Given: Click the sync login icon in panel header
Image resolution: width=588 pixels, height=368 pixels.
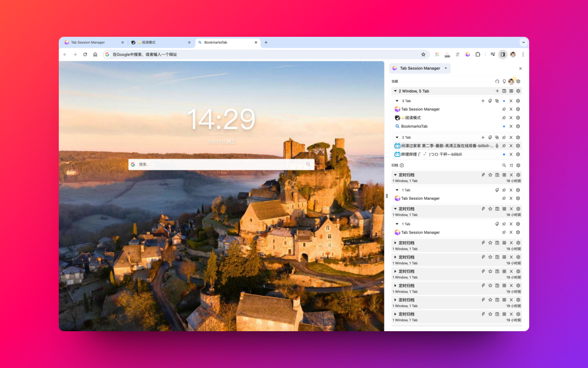Looking at the screenshot, I should (x=497, y=81).
